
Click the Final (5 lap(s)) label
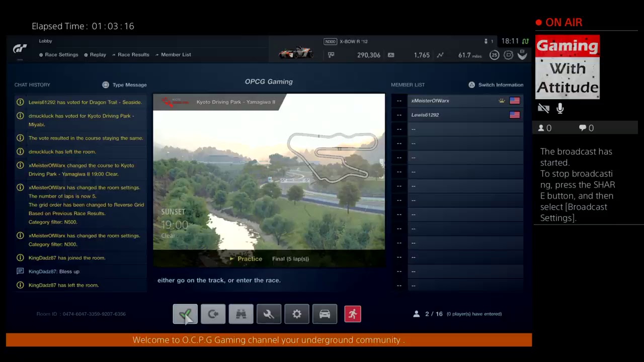pyautogui.click(x=290, y=259)
